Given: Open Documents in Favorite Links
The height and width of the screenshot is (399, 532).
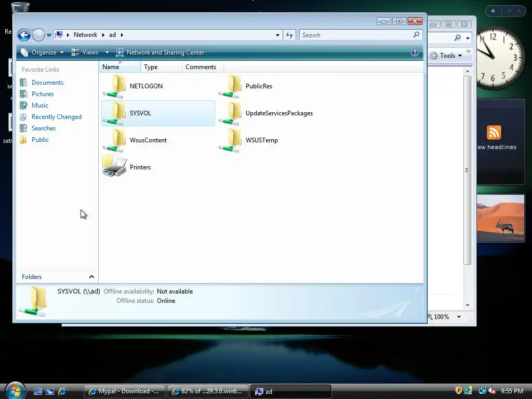Looking at the screenshot, I should pyautogui.click(x=47, y=83).
